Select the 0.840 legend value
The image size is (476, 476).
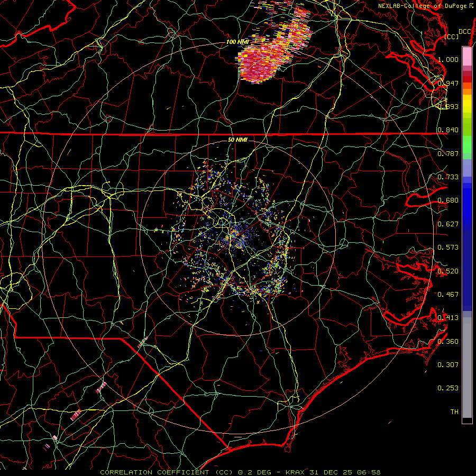point(448,130)
